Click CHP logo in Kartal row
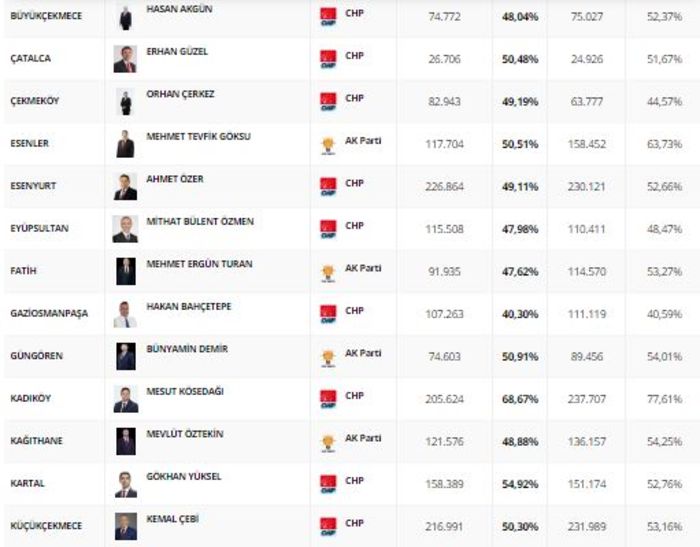The width and height of the screenshot is (700, 547). [328, 484]
